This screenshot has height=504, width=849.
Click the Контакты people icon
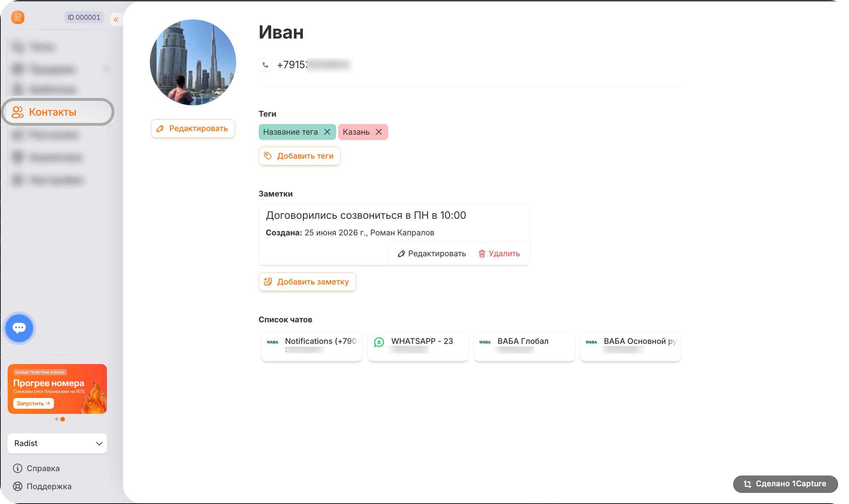pos(18,112)
